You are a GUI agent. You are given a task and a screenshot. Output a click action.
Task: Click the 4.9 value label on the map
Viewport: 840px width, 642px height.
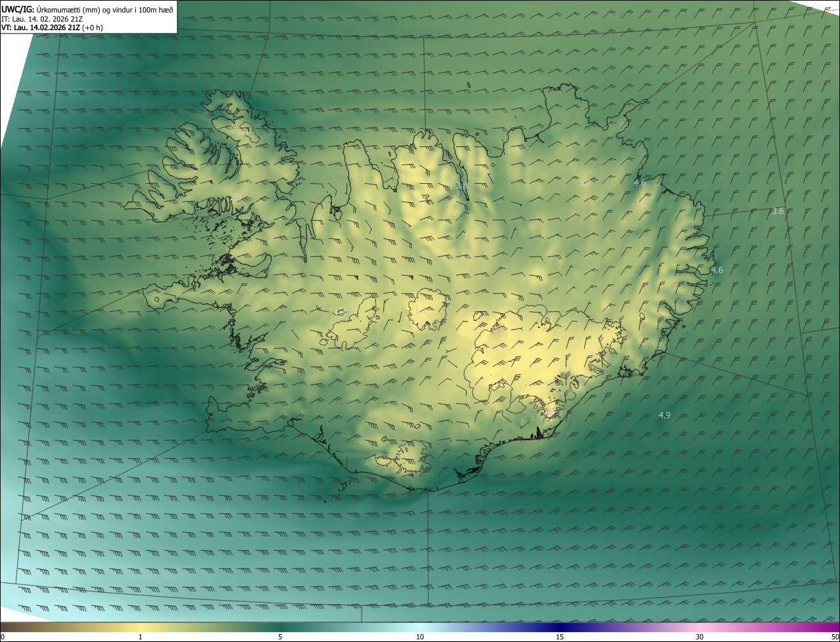point(664,415)
